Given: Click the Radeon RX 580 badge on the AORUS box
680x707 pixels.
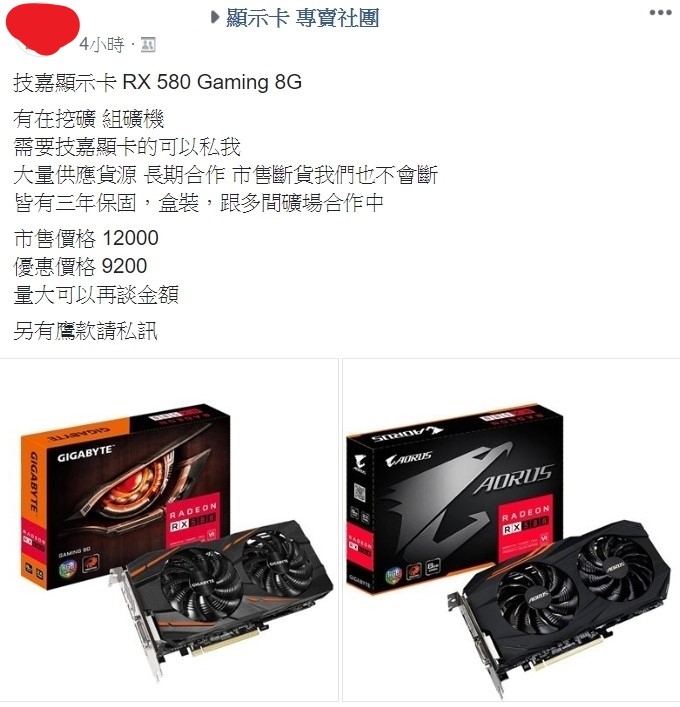Looking at the screenshot, I should click(x=526, y=521).
